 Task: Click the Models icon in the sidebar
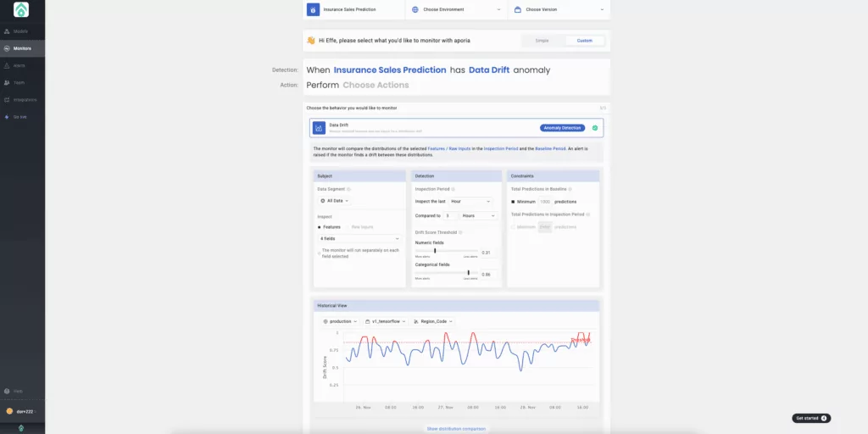(x=7, y=31)
